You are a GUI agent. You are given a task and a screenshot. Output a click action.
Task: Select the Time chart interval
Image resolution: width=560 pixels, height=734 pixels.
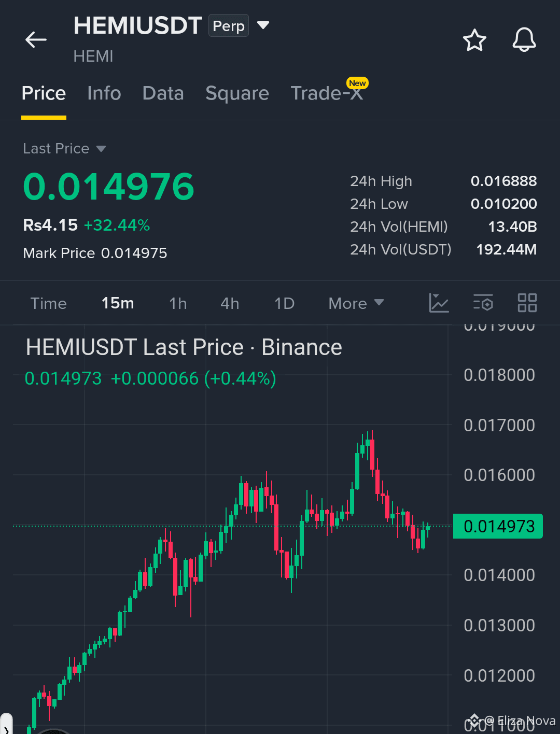point(49,303)
